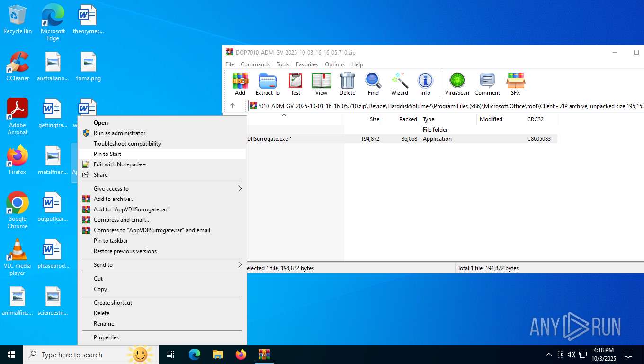Click the Comment toolbar icon
The height and width of the screenshot is (364, 644).
487,84
